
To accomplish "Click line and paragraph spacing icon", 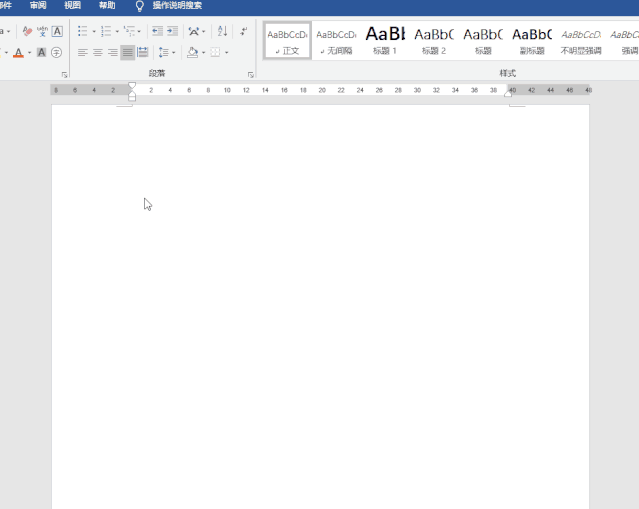I will click(164, 52).
